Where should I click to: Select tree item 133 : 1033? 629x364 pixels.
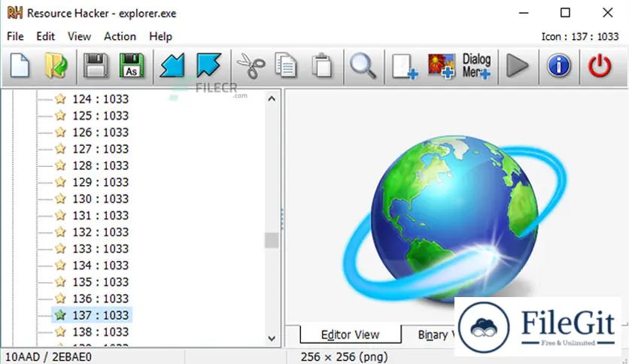pyautogui.click(x=100, y=248)
